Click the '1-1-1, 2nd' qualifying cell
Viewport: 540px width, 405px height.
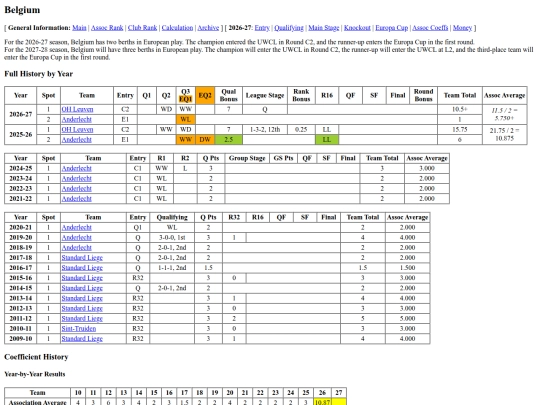coord(172,268)
